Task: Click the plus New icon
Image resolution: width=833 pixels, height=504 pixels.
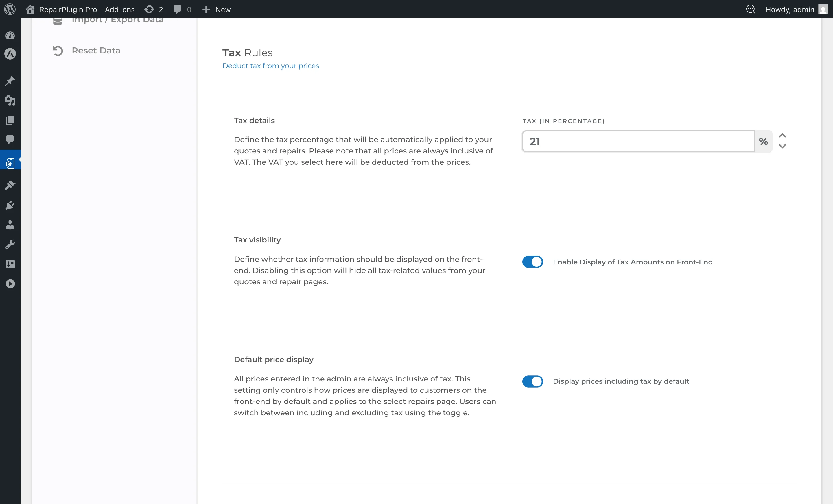Action: click(x=206, y=10)
